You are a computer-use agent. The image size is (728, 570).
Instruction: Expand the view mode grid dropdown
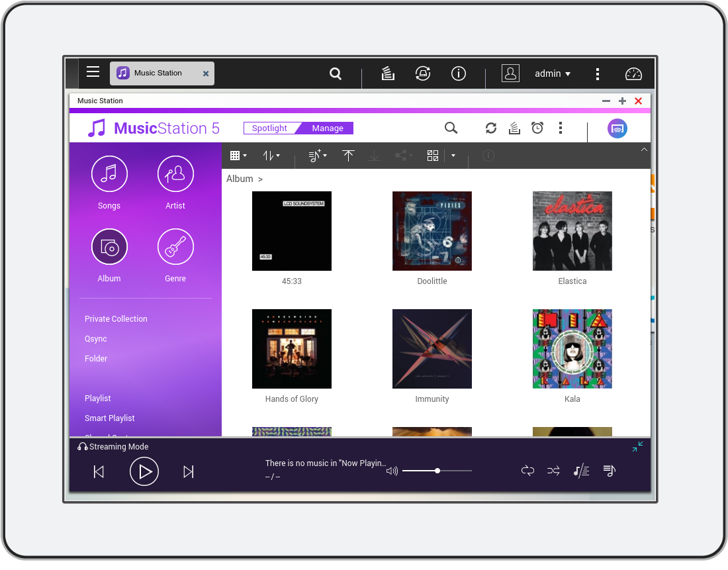tap(238, 156)
